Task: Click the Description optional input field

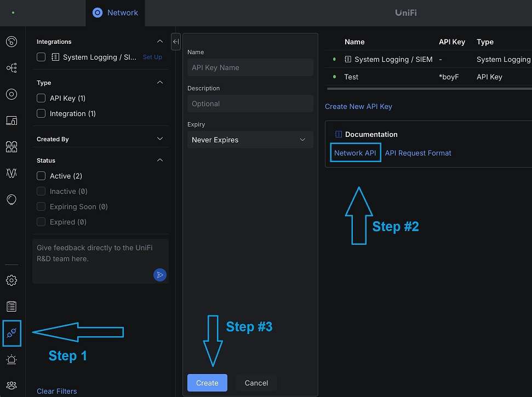Action: (x=250, y=103)
